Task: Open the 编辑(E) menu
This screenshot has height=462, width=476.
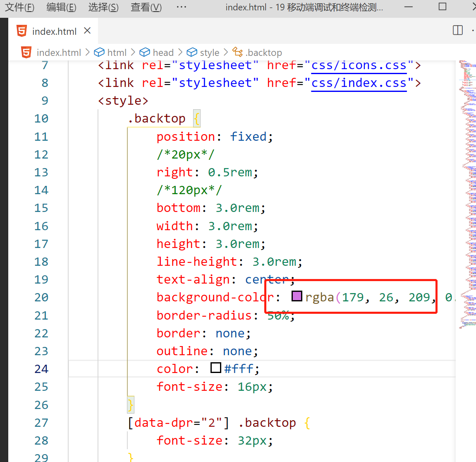Action: (61, 7)
